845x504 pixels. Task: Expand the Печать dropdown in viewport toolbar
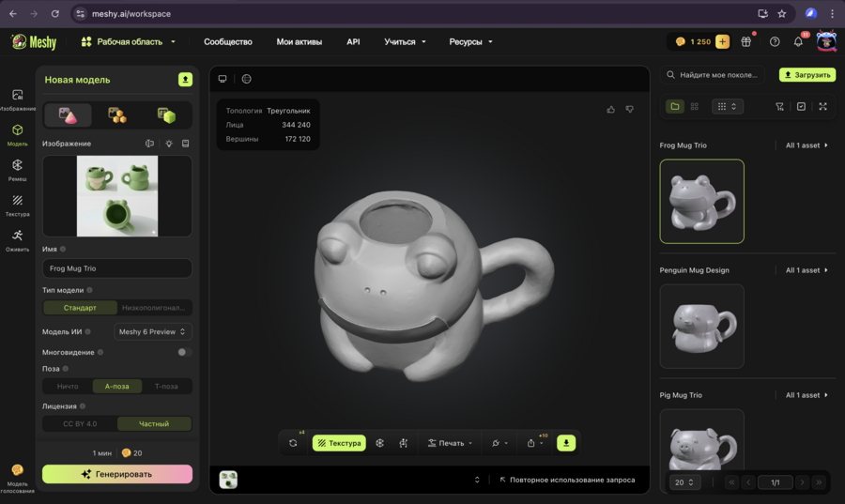click(x=451, y=443)
